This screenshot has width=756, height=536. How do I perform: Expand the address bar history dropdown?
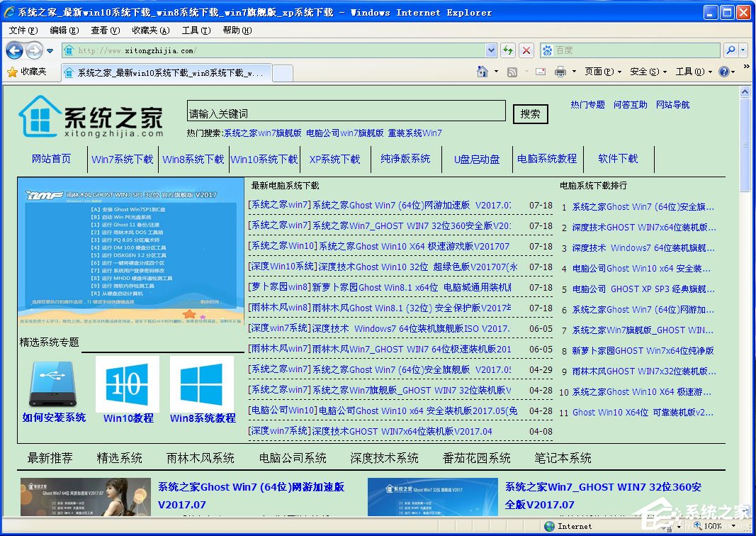492,51
